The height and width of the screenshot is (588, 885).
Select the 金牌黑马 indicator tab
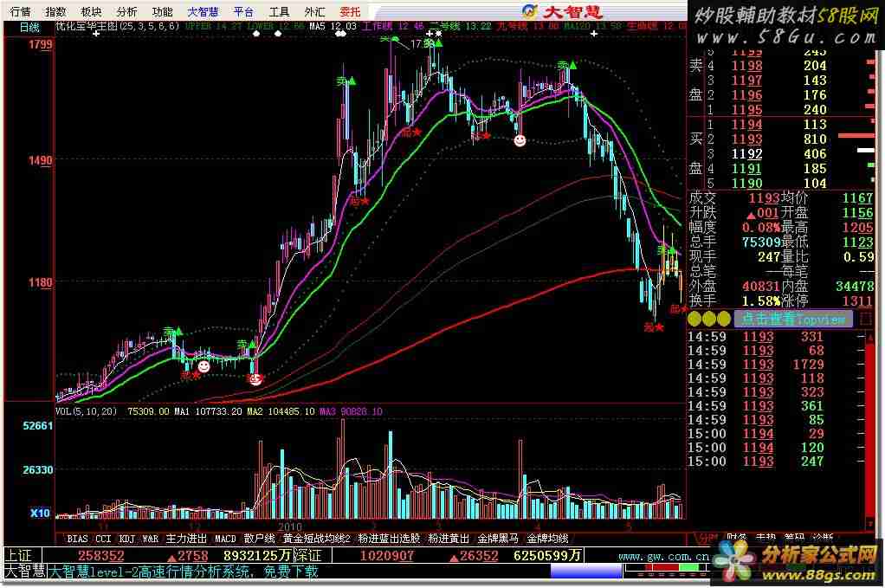pyautogui.click(x=498, y=539)
